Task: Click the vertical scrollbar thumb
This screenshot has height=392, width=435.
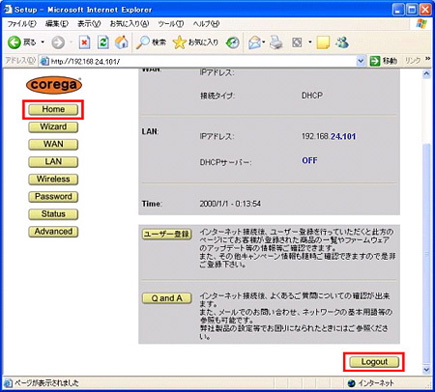Action: click(x=426, y=253)
